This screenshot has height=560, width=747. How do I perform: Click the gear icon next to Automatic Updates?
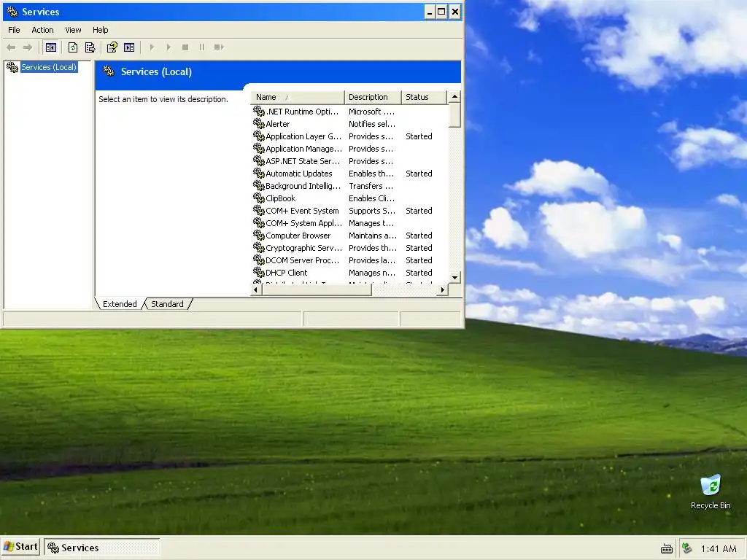coord(259,174)
